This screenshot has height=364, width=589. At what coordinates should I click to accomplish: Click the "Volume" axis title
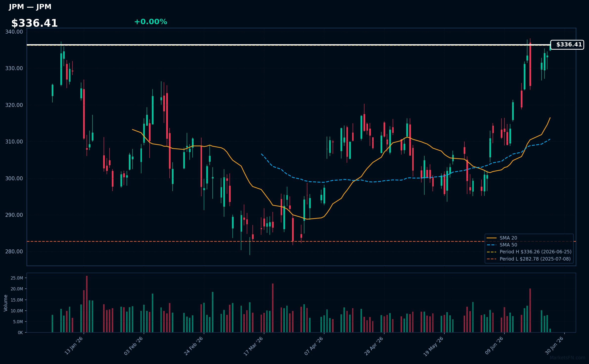6,303
